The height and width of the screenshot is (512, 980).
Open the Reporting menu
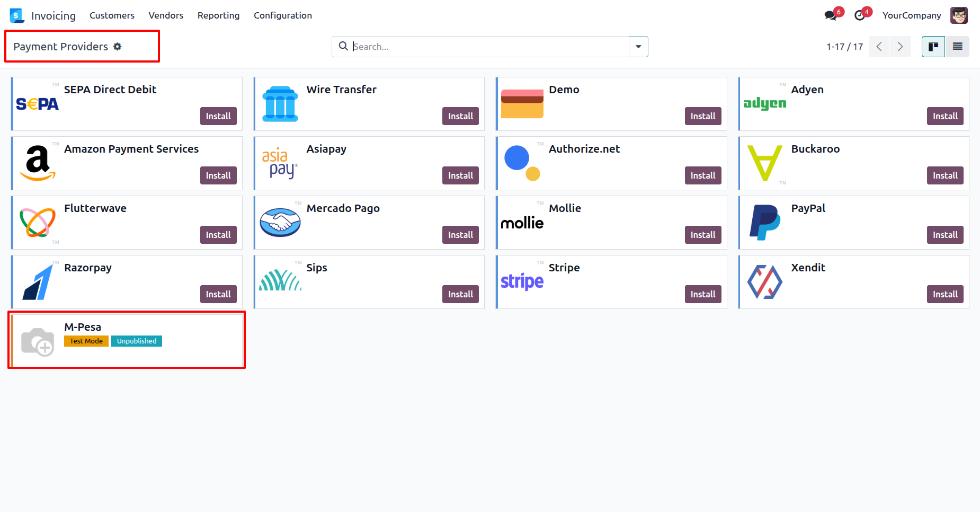pyautogui.click(x=218, y=15)
